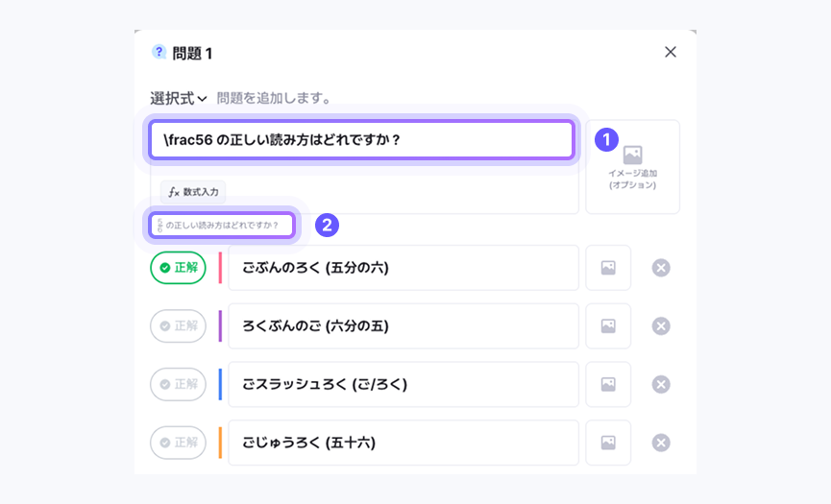Open the 選択式 question type dropdown
Screen dimensions: 831x504
click(x=179, y=98)
